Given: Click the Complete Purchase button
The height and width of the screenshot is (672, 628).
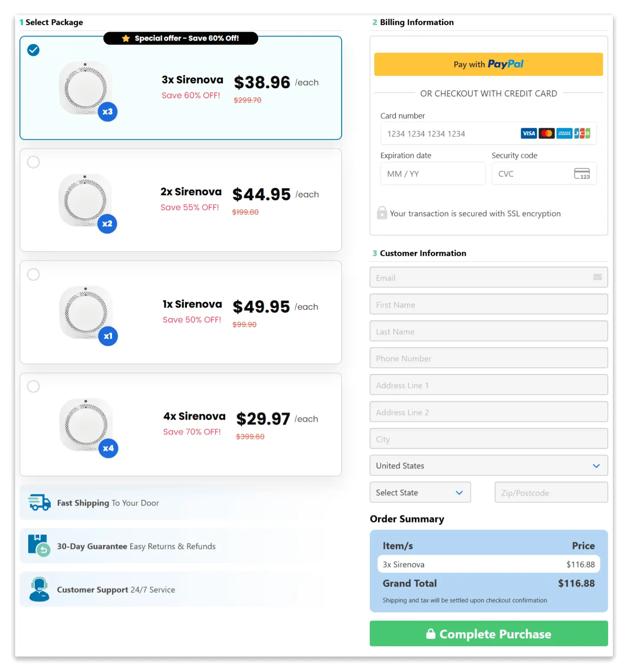Looking at the screenshot, I should [x=488, y=633].
